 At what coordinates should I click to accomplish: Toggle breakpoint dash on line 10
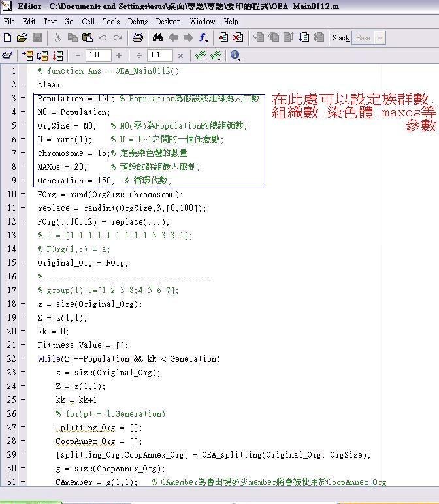pos(24,195)
